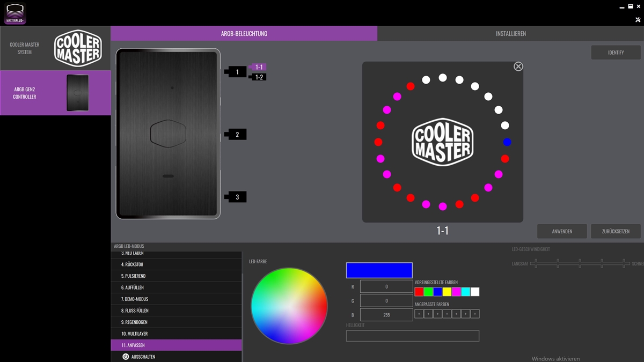Close the 1-1 LED ring preview
The image size is (644, 362).
518,66
